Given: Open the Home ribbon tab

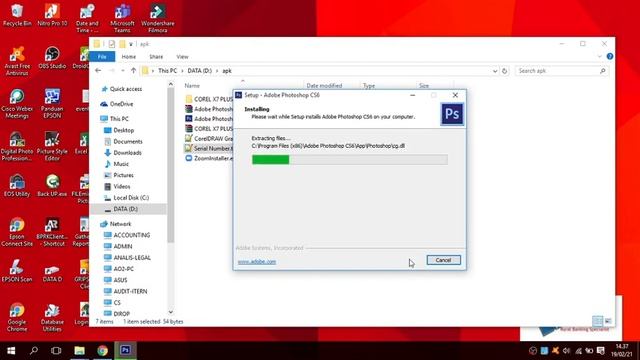Looking at the screenshot, I should click(129, 57).
